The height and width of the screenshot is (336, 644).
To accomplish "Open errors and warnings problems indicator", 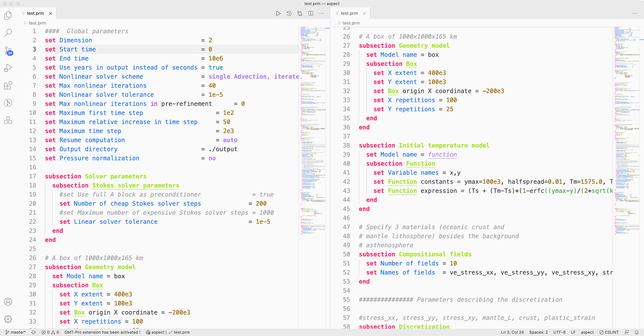I will [50, 332].
